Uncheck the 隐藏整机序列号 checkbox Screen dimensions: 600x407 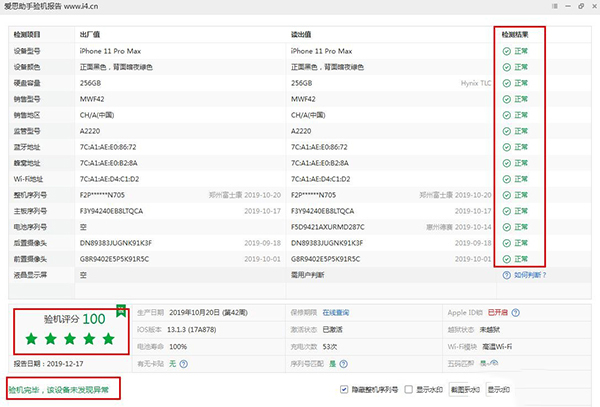(345, 389)
